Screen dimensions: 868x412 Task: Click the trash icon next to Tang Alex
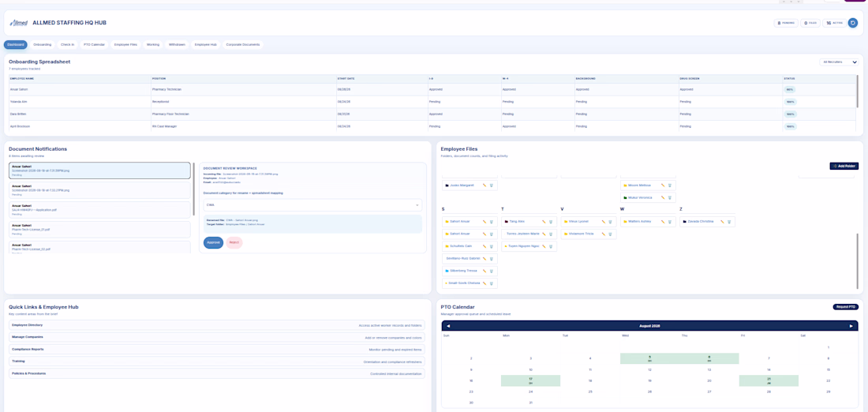(x=550, y=222)
